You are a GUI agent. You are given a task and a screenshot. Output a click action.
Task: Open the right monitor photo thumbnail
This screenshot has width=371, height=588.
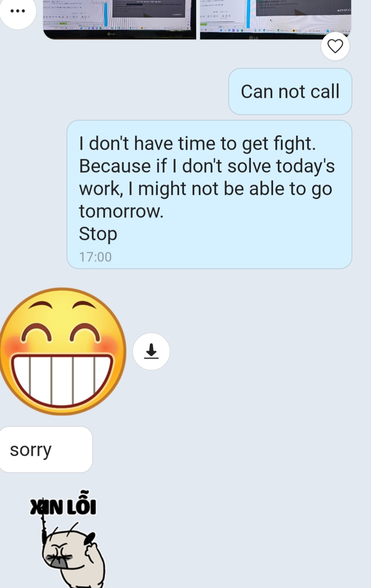[x=275, y=19]
